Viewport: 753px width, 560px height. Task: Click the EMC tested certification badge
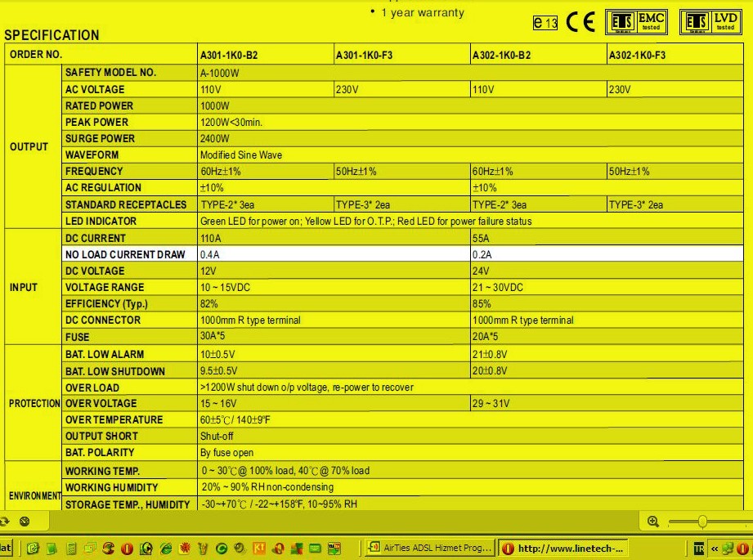(x=636, y=22)
